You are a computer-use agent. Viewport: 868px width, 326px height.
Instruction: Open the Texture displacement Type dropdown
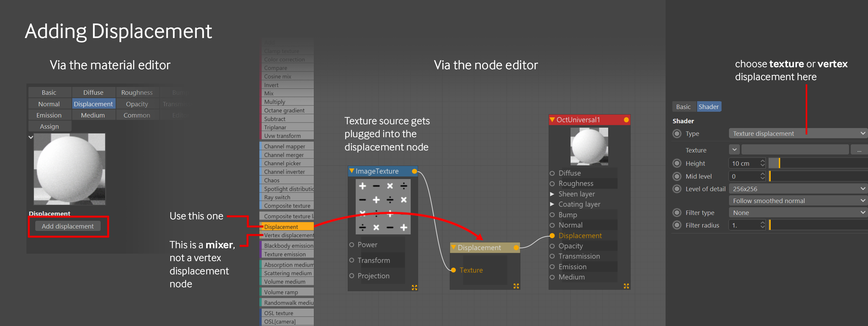(797, 134)
